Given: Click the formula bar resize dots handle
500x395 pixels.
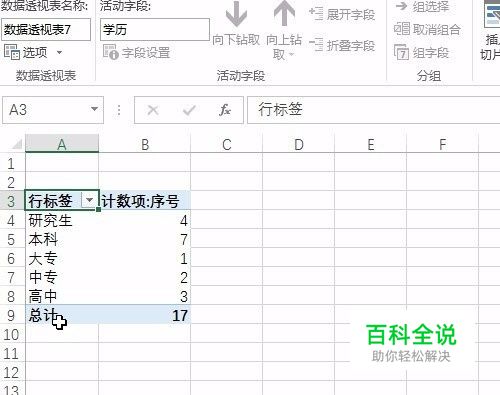Looking at the screenshot, I should pyautogui.click(x=119, y=110).
